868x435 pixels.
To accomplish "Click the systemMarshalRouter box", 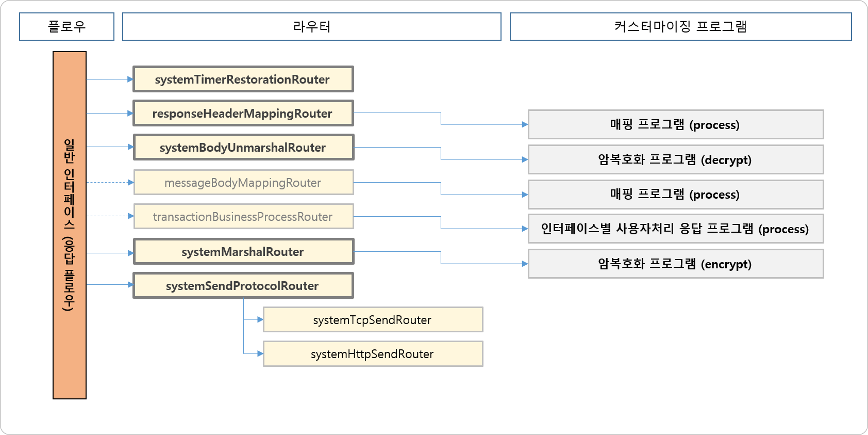I will (x=243, y=251).
